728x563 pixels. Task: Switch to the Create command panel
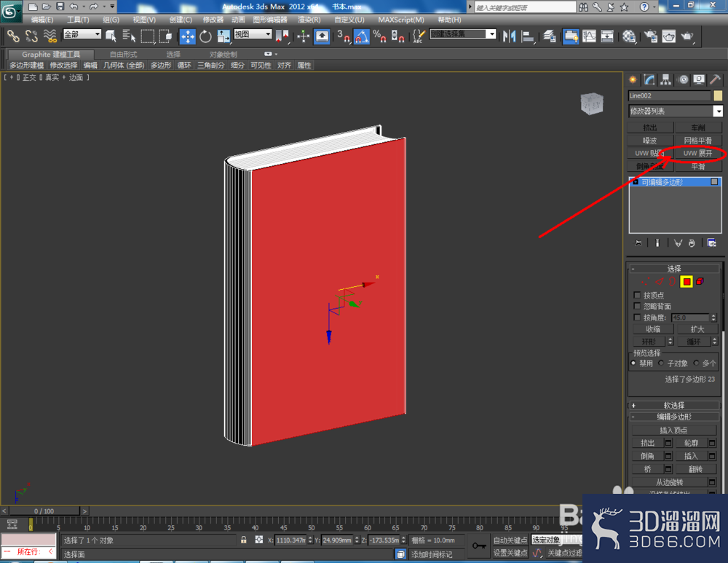tap(633, 80)
